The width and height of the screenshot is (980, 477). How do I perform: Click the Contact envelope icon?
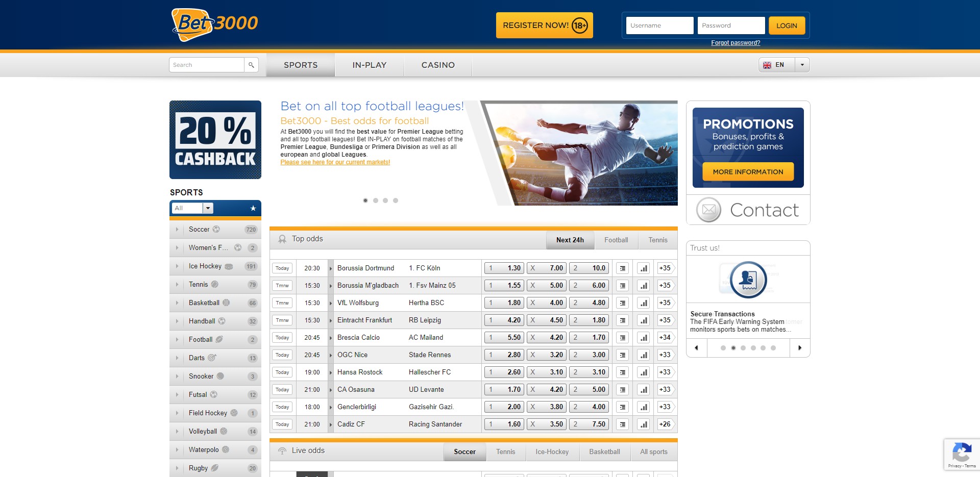coord(708,210)
